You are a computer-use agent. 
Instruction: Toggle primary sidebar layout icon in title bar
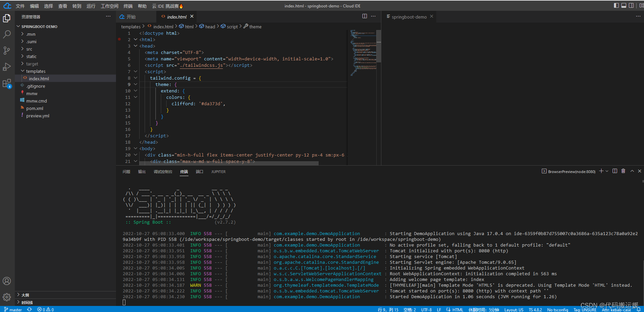[616, 5]
